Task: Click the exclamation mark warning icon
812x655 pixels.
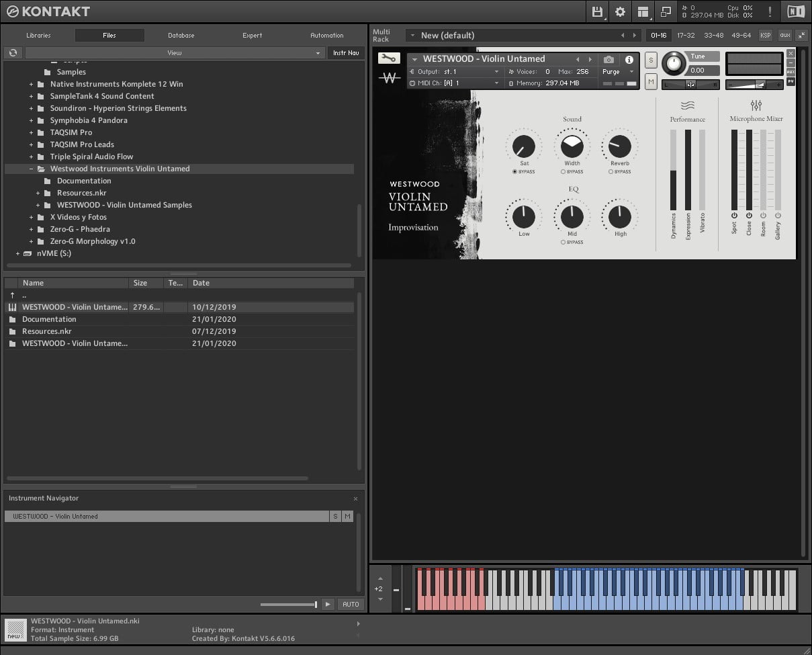Action: (x=770, y=11)
